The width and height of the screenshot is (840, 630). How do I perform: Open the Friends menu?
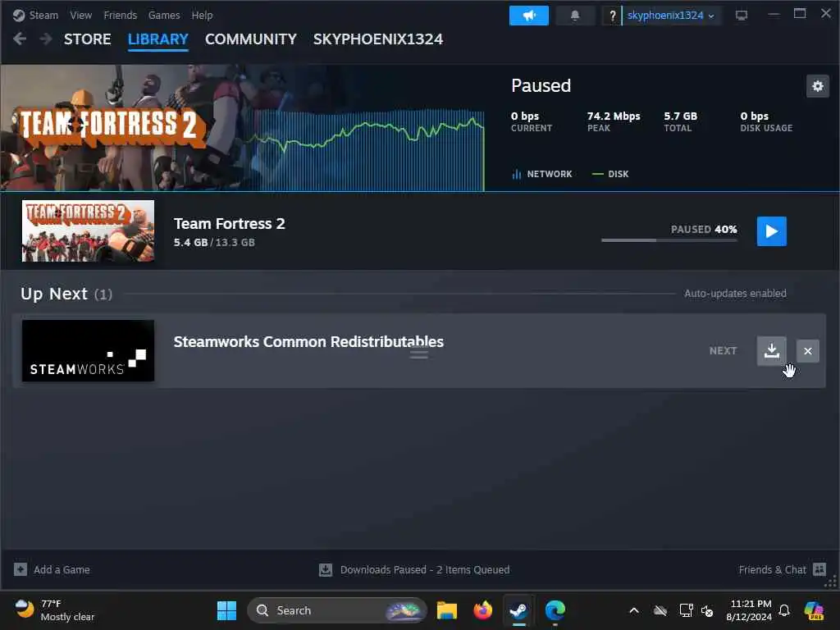(120, 16)
